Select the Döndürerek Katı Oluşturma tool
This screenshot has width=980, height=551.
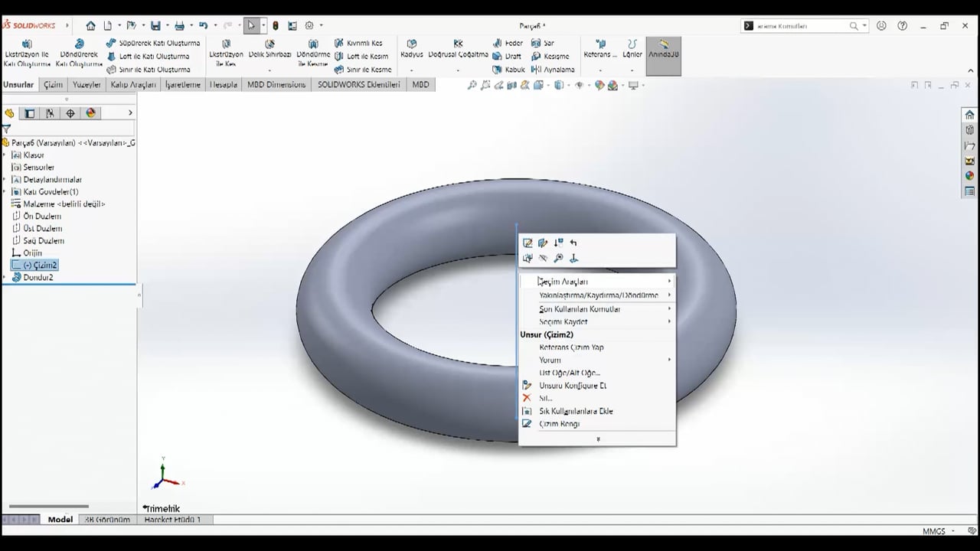tap(79, 54)
